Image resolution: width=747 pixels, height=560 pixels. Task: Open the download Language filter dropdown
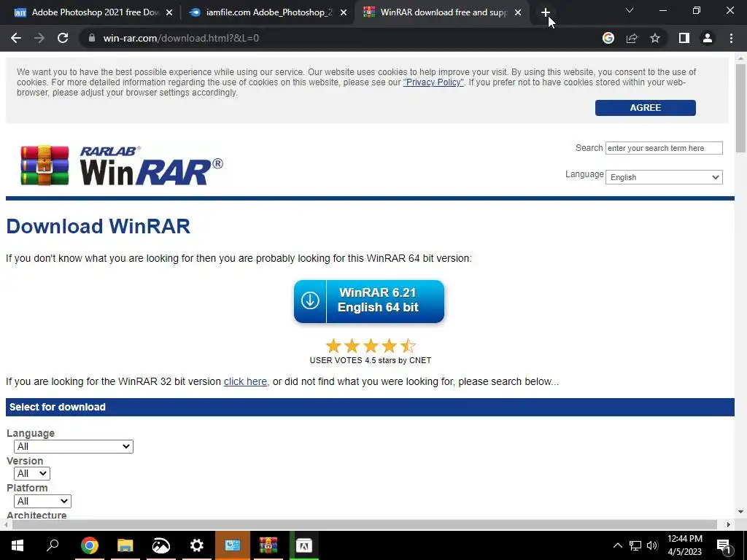coord(74,446)
